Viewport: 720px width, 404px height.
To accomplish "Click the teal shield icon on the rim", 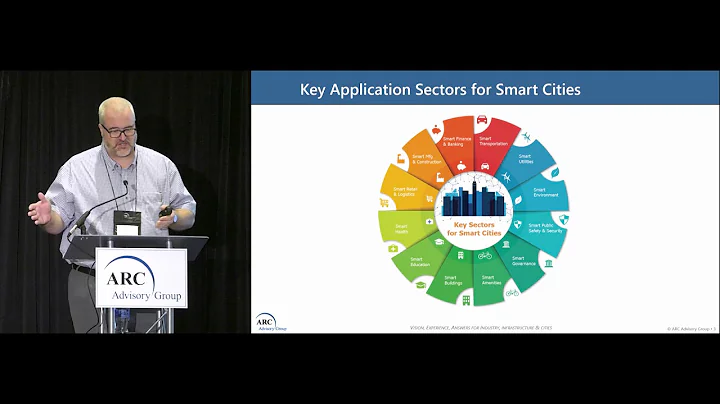I will 563,219.
